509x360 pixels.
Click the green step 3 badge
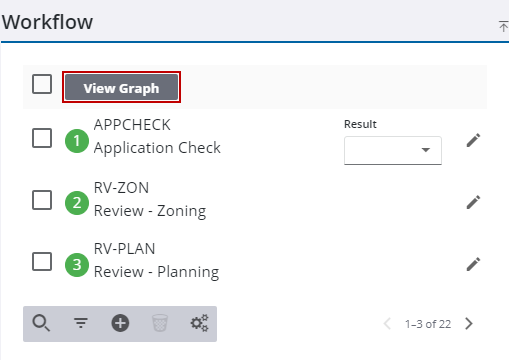77,265
